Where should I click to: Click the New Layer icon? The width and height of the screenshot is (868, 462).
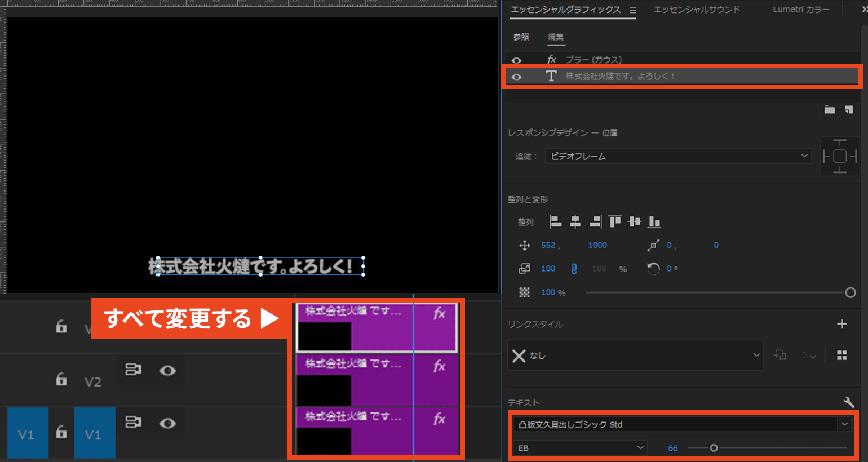click(849, 110)
